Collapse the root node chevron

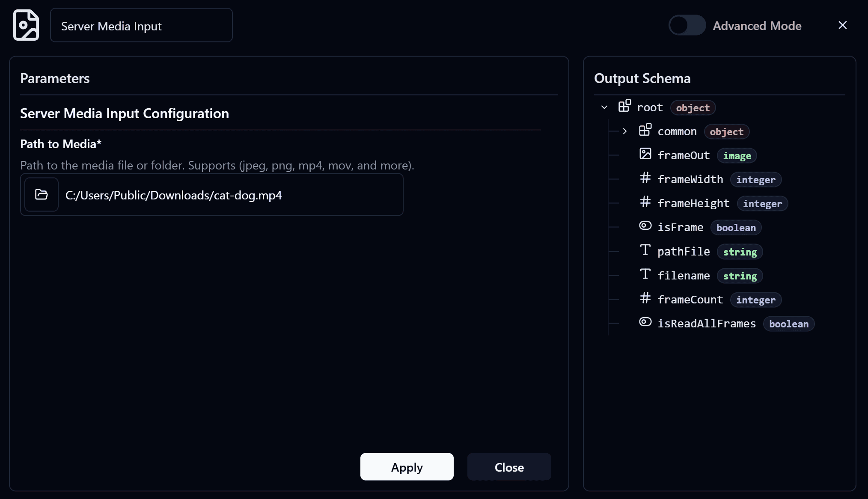604,107
